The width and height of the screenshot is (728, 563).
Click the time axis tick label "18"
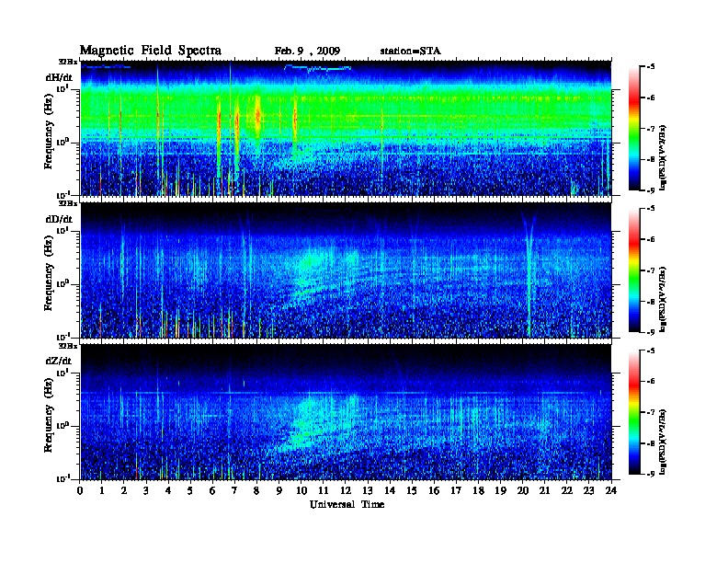(x=478, y=490)
